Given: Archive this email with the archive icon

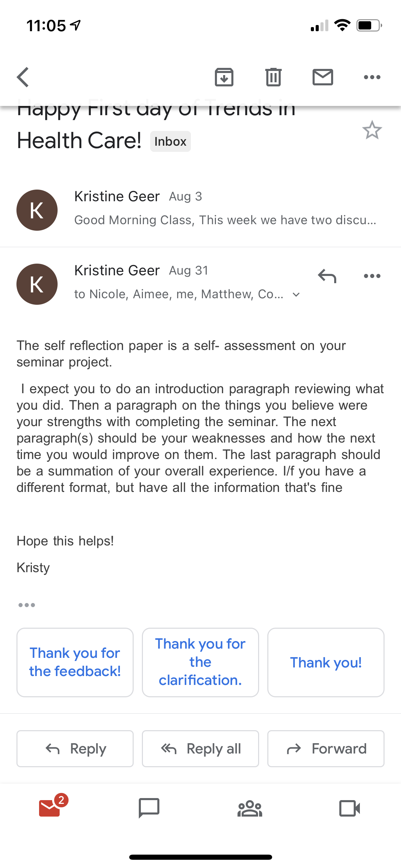Looking at the screenshot, I should tap(224, 77).
